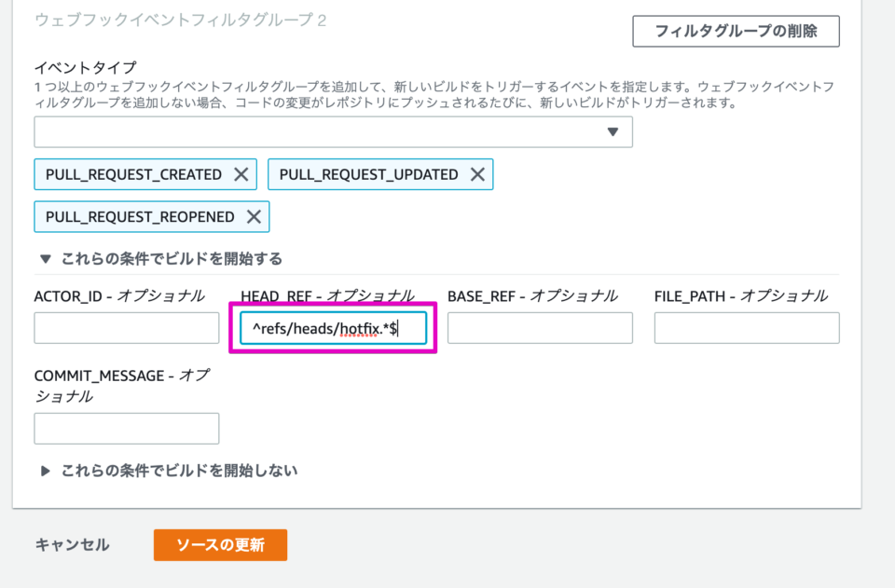Click the ACTOR_ID optional input field
Viewport: 895px width, 588px height.
pos(126,327)
